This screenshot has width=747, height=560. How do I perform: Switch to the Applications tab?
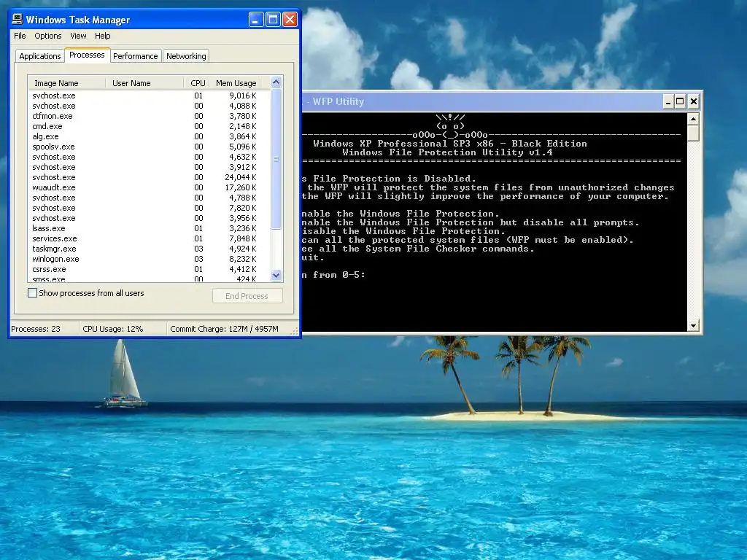[40, 56]
